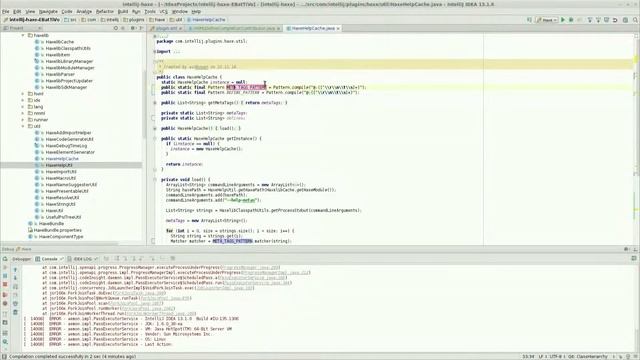640x360 pixels.
Task: Open the Build menu
Action: tap(123, 11)
